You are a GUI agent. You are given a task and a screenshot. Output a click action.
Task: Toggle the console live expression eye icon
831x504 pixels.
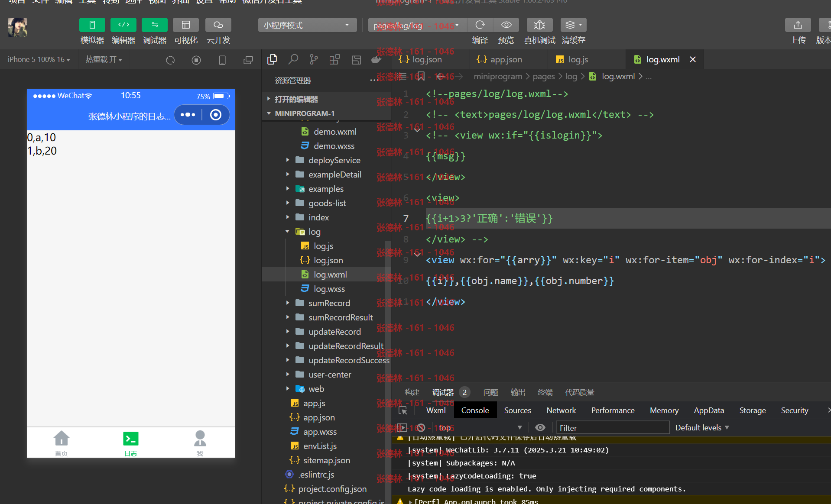click(540, 428)
